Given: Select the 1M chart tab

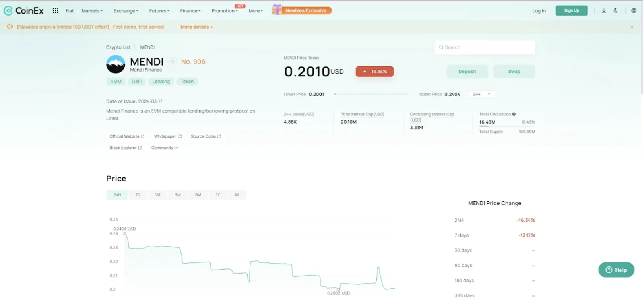Looking at the screenshot, I should click(158, 195).
